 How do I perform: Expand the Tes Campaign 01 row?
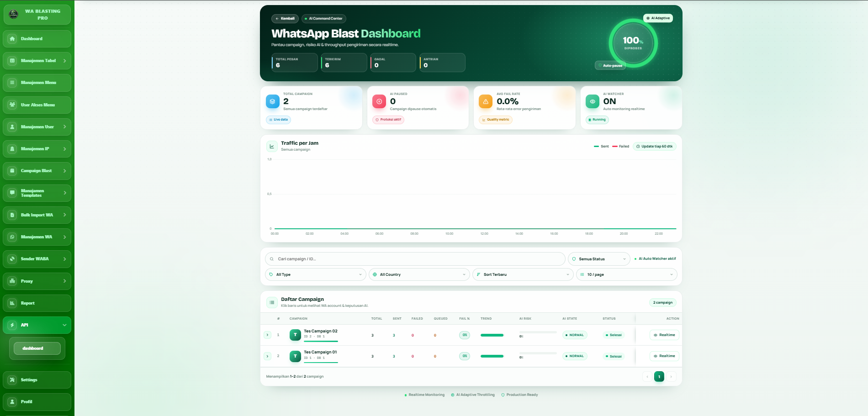268,356
